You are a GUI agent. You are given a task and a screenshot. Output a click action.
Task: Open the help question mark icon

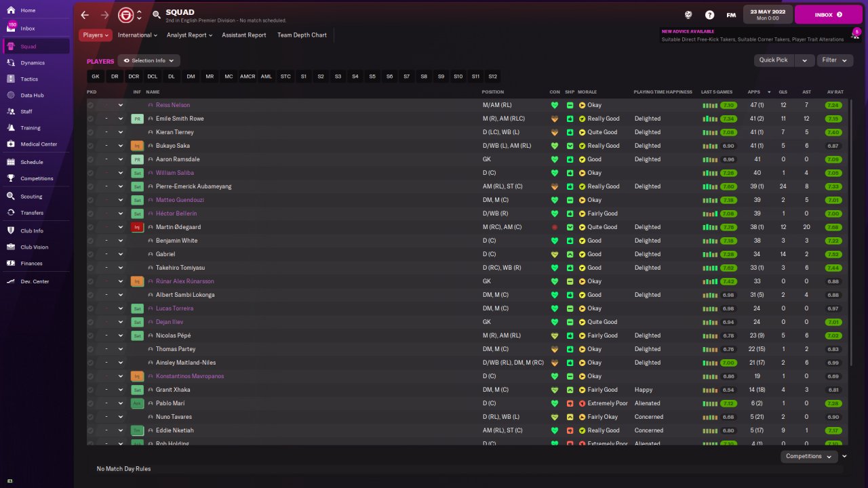(709, 14)
